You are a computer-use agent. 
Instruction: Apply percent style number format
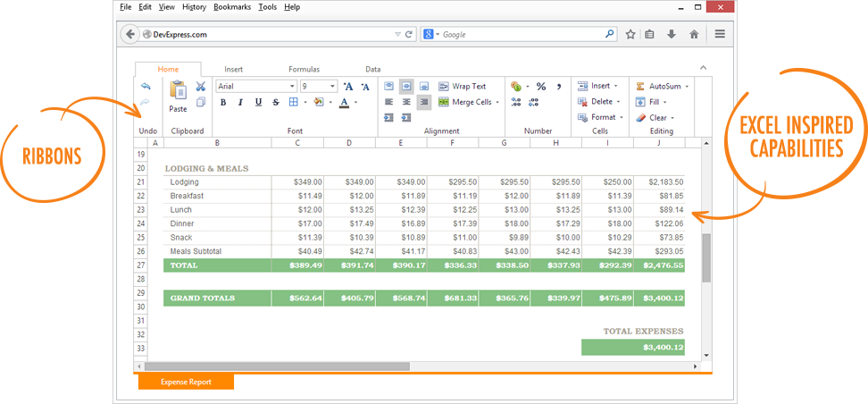(540, 87)
